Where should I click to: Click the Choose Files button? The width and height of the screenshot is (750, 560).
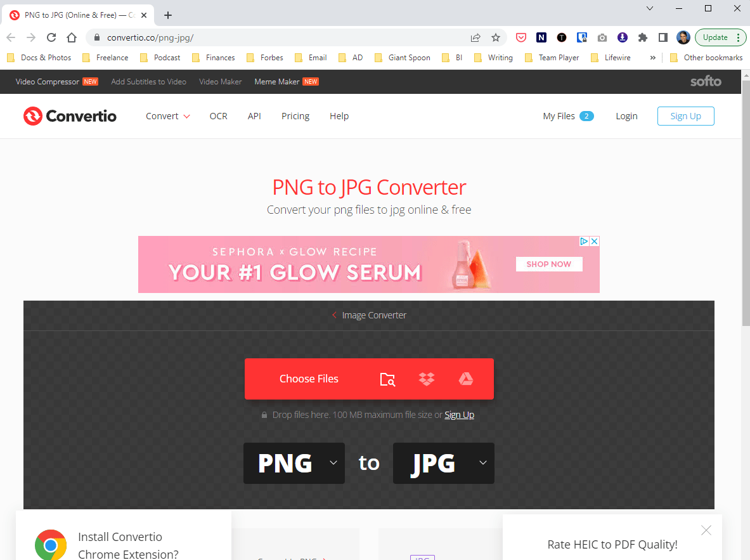click(x=309, y=379)
